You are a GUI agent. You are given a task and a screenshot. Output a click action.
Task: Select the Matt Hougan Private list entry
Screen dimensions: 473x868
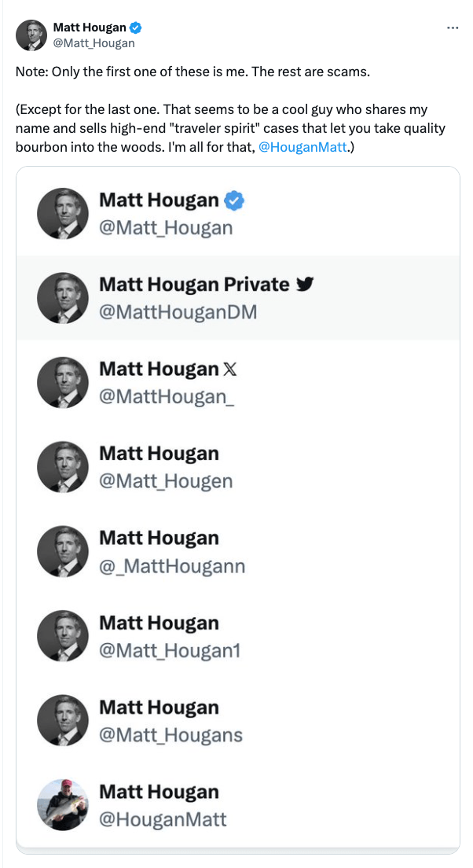[x=237, y=298]
